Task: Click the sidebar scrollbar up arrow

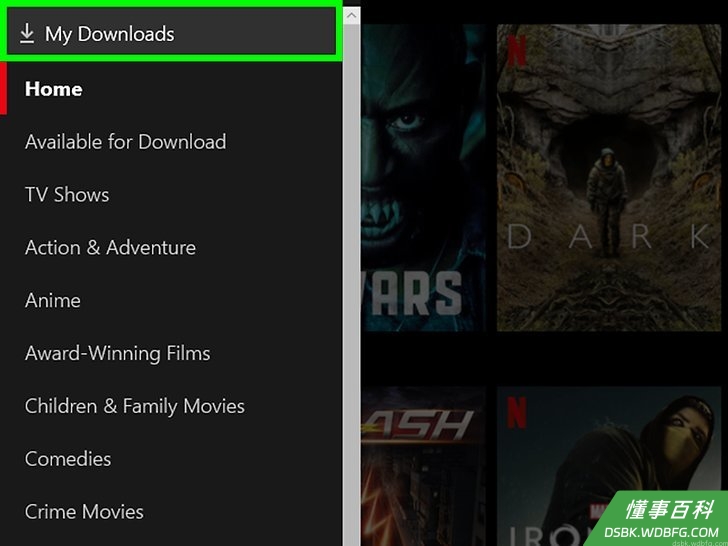Action: [351, 16]
